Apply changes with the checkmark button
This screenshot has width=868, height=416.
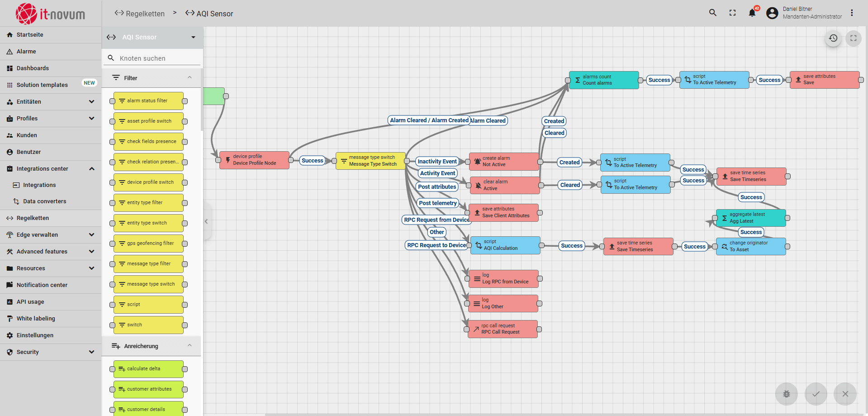(x=816, y=394)
